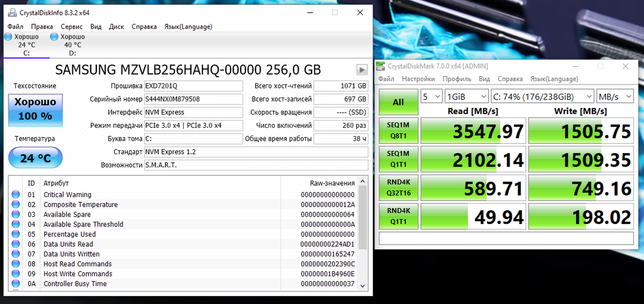The image size is (644, 304).
Task: Click the firmware field EXD7201Q
Action: click(x=194, y=86)
